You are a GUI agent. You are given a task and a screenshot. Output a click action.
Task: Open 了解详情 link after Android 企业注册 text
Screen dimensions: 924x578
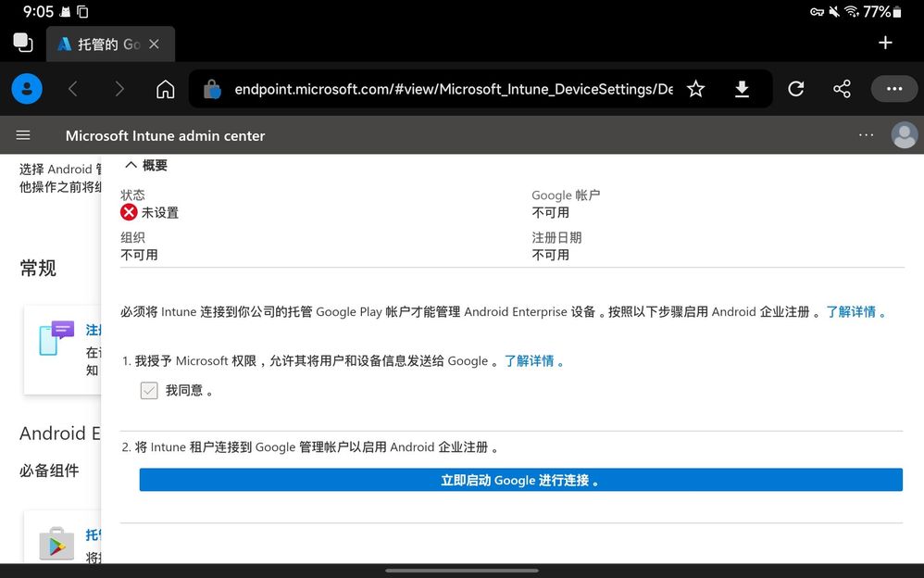pyautogui.click(x=855, y=312)
